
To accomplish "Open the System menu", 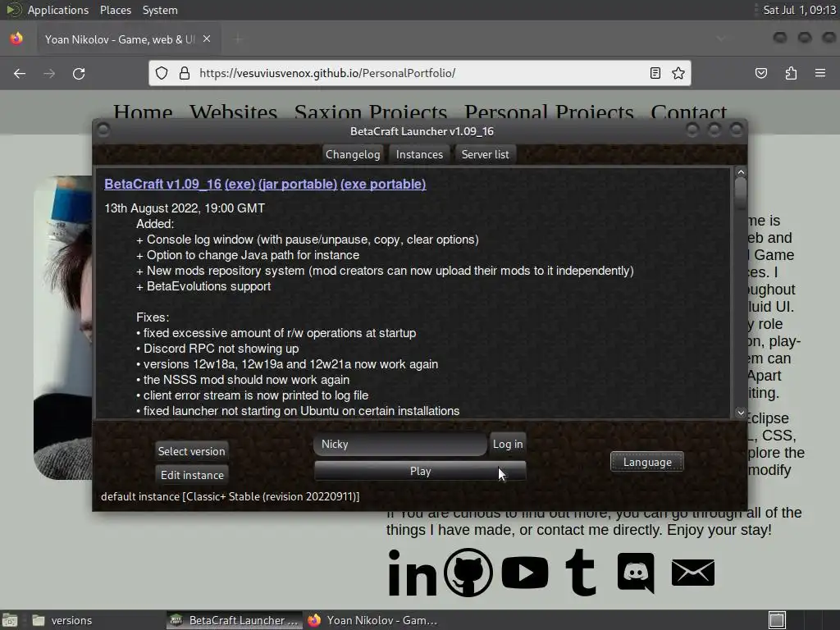I will [x=160, y=10].
